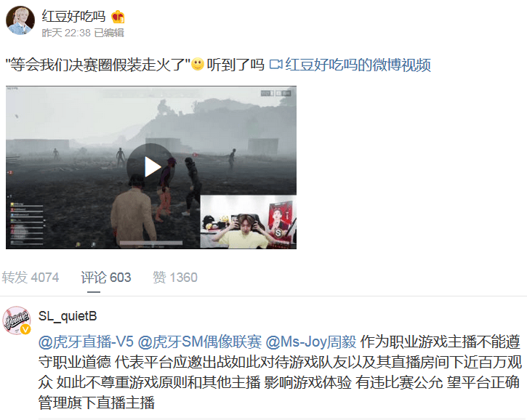Play the embedded Weibo video
This screenshot has height=420, width=527.
[x=150, y=166]
